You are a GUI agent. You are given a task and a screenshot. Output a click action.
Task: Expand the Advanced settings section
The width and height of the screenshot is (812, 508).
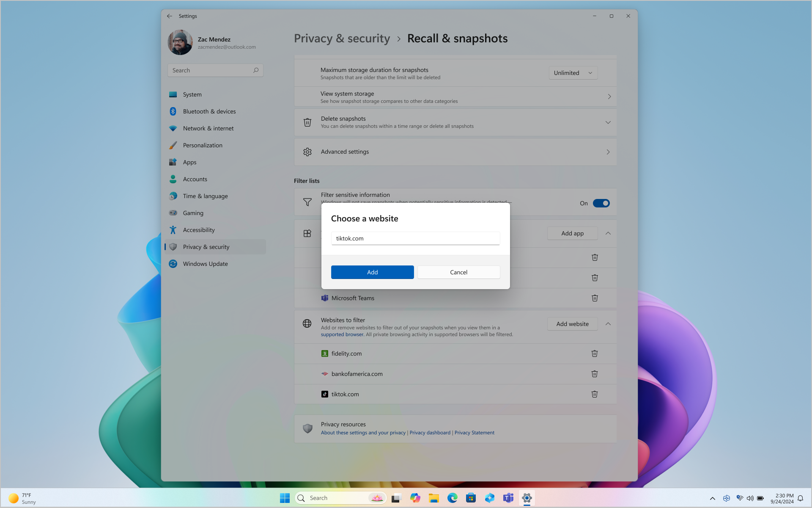pyautogui.click(x=608, y=152)
